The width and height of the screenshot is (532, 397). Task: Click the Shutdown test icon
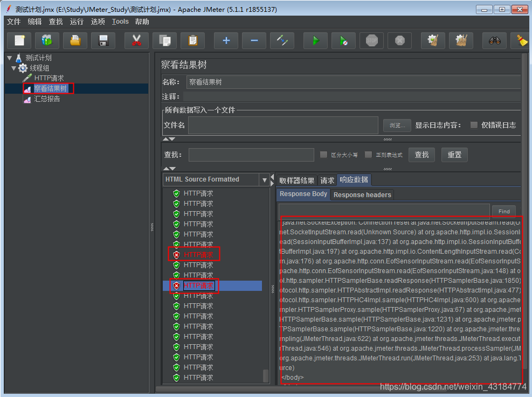click(x=400, y=41)
